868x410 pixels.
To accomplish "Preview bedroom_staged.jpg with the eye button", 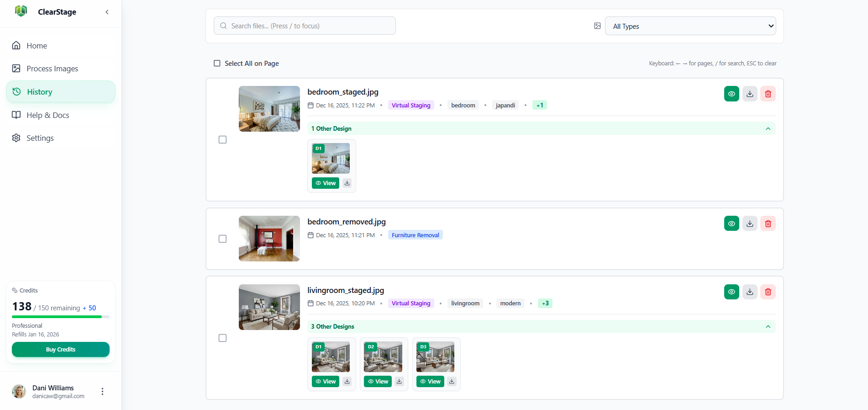I will point(731,94).
